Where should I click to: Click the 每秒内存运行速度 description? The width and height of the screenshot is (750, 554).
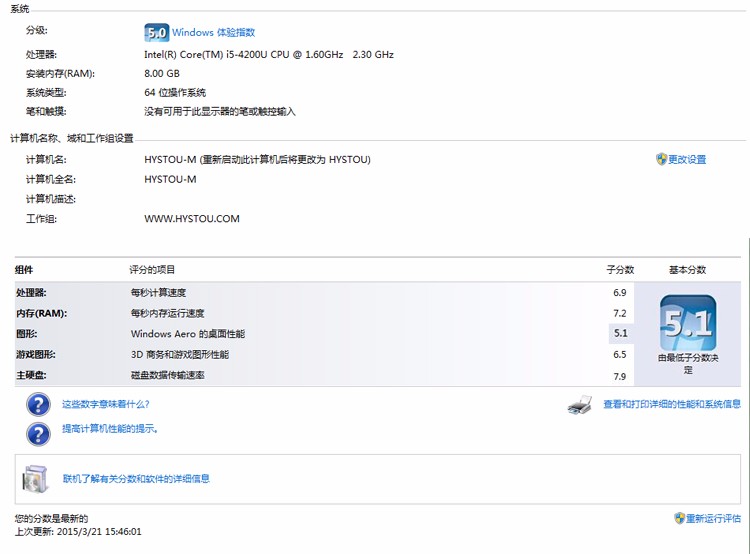point(167,313)
